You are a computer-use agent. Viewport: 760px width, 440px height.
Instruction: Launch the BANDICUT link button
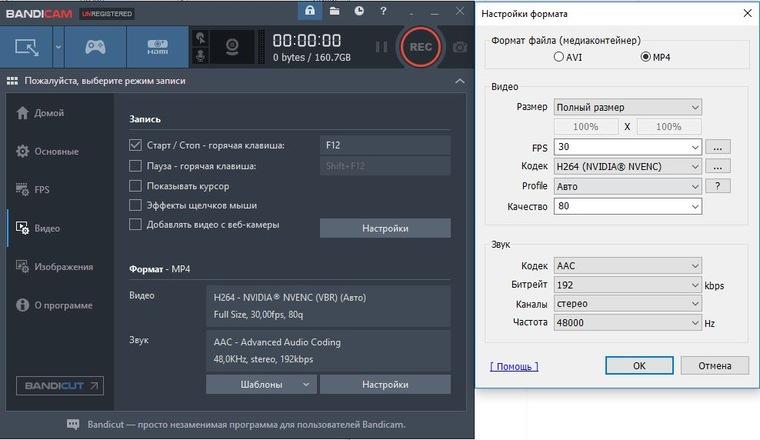60,386
